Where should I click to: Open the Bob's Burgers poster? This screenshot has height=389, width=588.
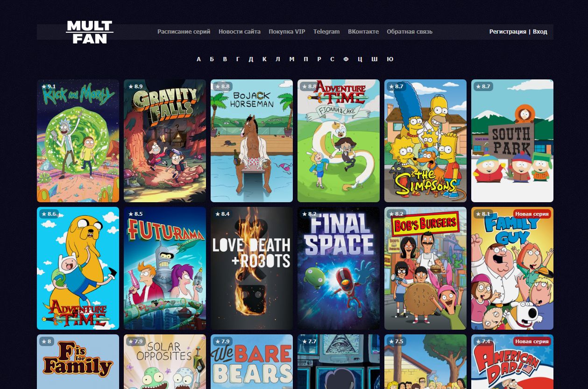425,268
